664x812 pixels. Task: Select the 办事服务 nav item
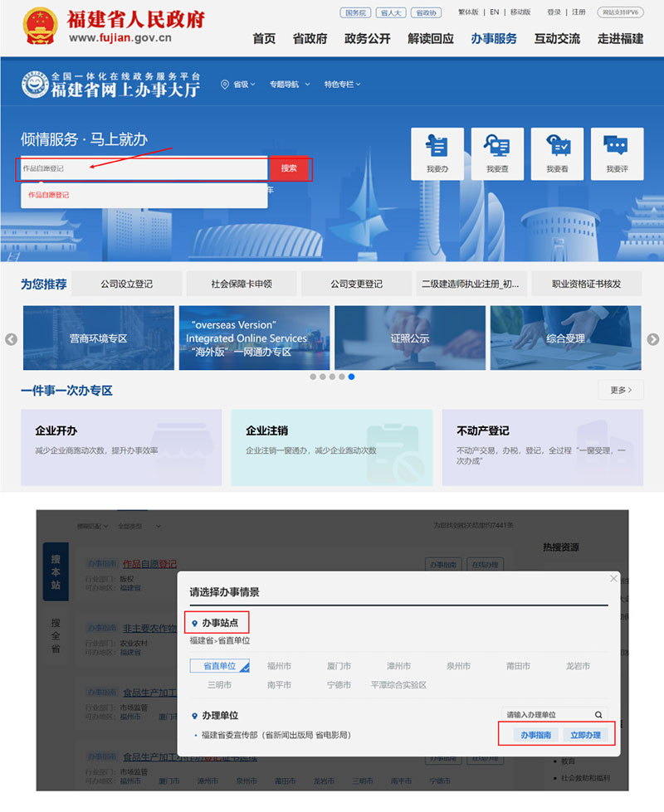pyautogui.click(x=494, y=39)
